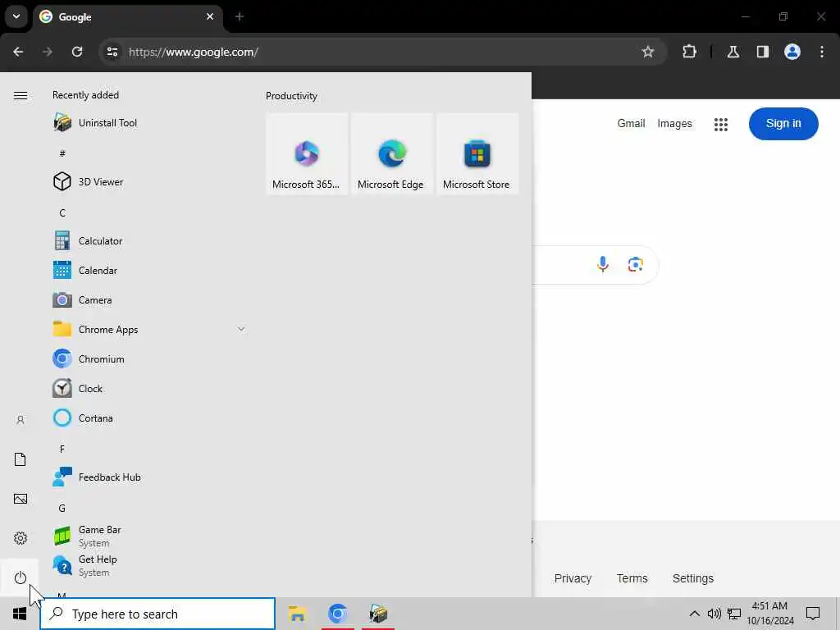Expand Start menu hamburger navigation
This screenshot has width=840, height=630.
click(21, 95)
